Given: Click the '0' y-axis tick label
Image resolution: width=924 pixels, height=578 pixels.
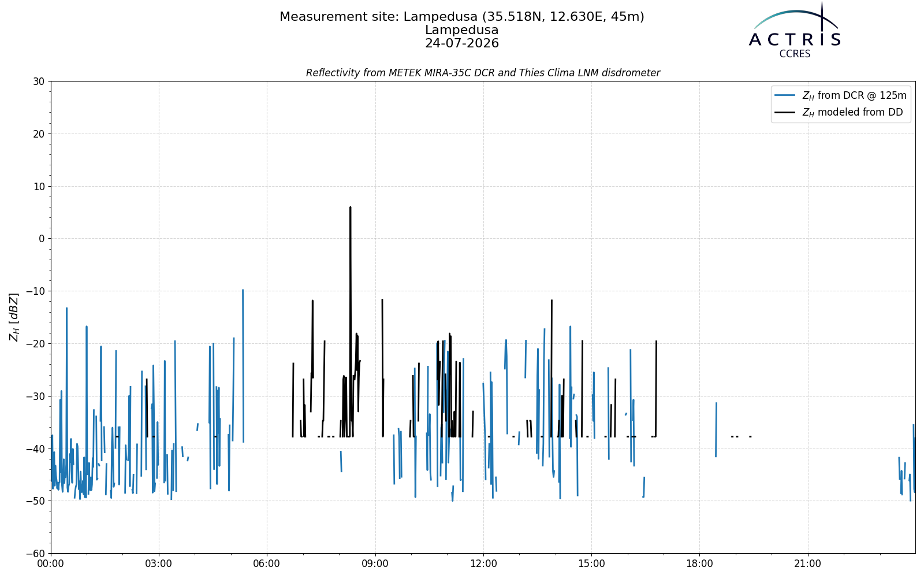Looking at the screenshot, I should coord(42,239).
